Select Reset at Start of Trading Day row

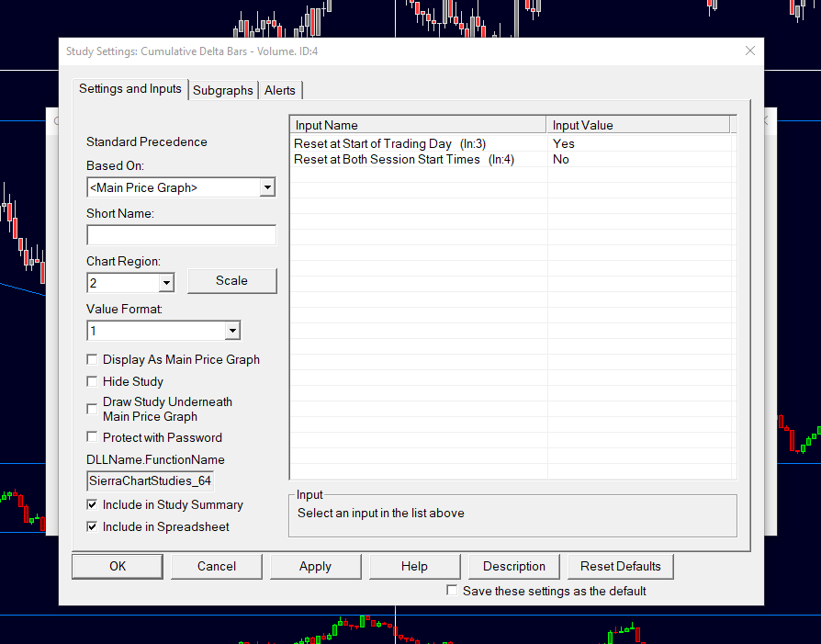(513, 143)
